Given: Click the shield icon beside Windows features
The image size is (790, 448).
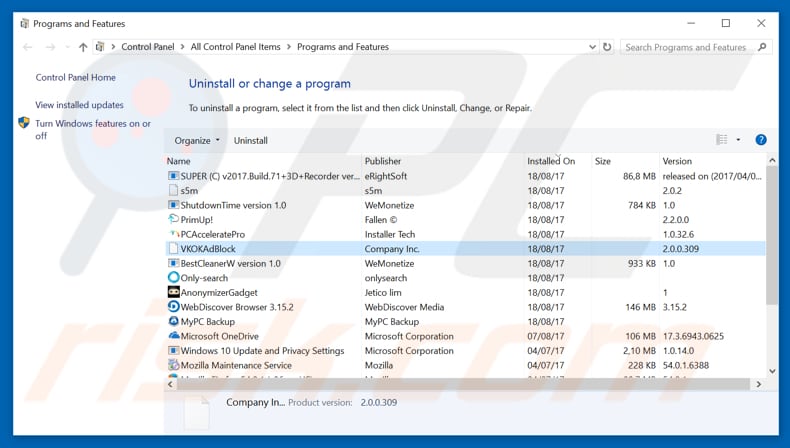Looking at the screenshot, I should pyautogui.click(x=24, y=122).
